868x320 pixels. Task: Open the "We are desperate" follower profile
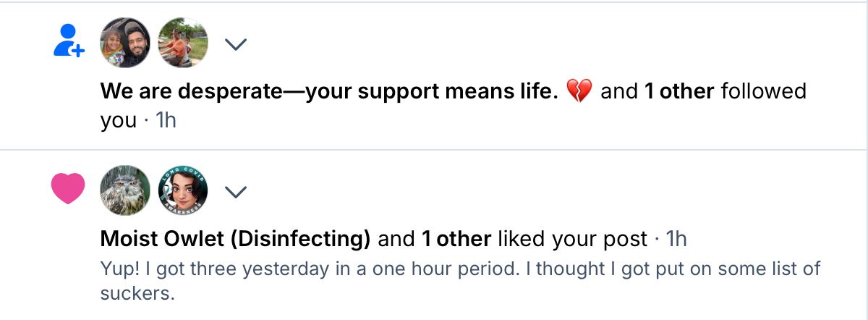(x=328, y=92)
